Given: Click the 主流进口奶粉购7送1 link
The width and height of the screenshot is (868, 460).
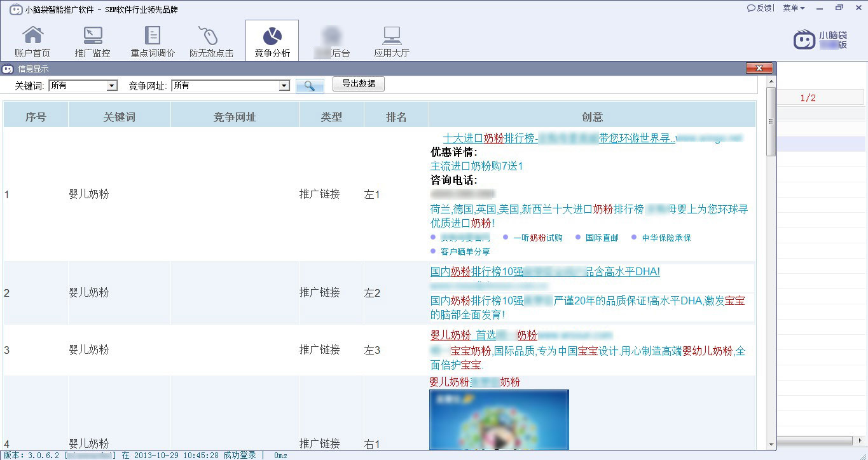Looking at the screenshot, I should coord(476,166).
